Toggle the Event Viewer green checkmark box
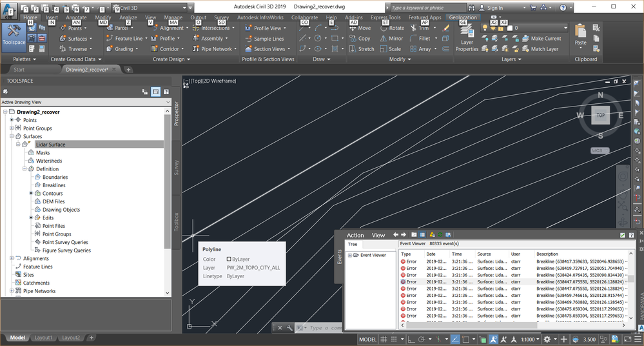The height and width of the screenshot is (346, 644). pos(623,235)
